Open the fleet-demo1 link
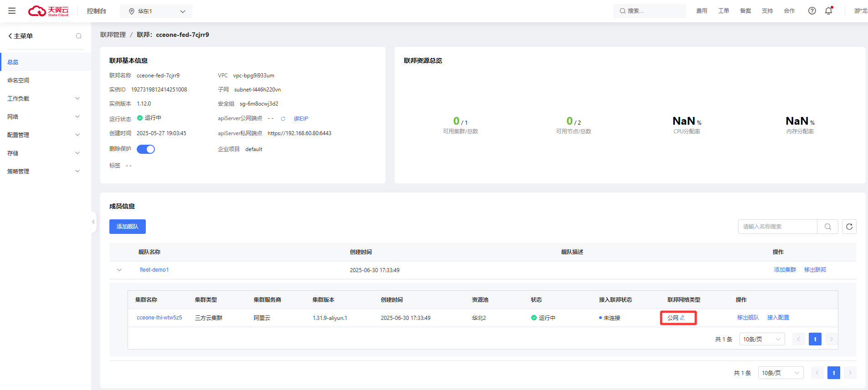868x390 pixels. [154, 270]
